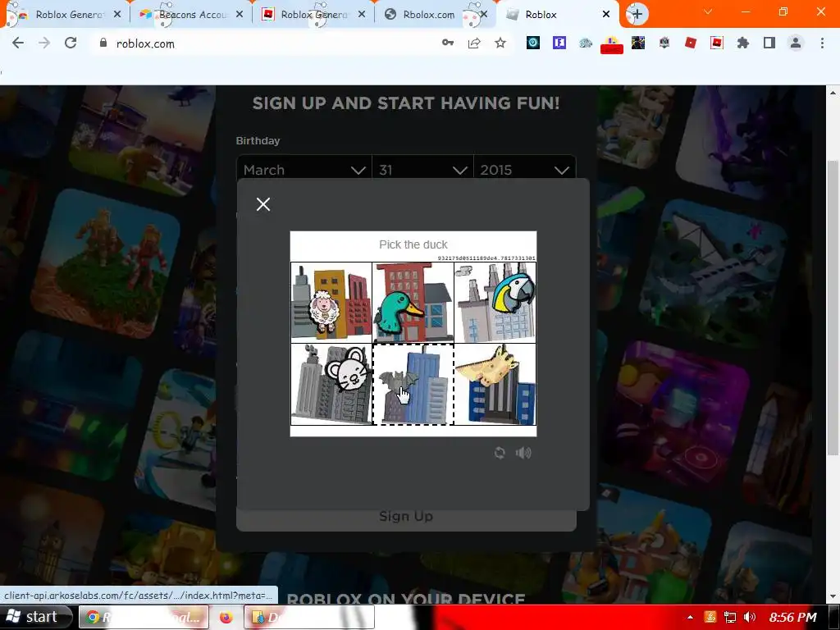Bookmark this page with the star icon
Screen dimensions: 840x630
coord(500,43)
